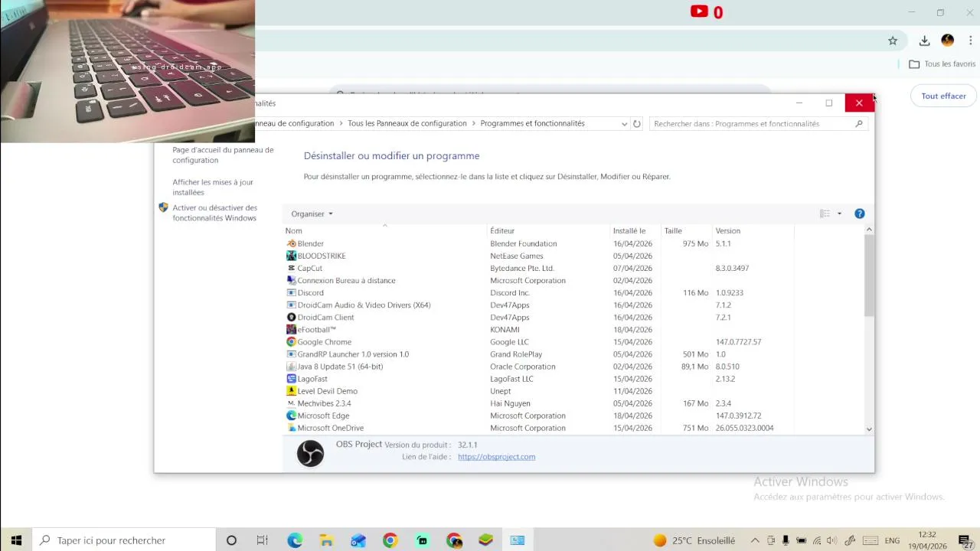The image size is (980, 551).
Task: Click scrollbar up arrow of list
Action: (869, 230)
